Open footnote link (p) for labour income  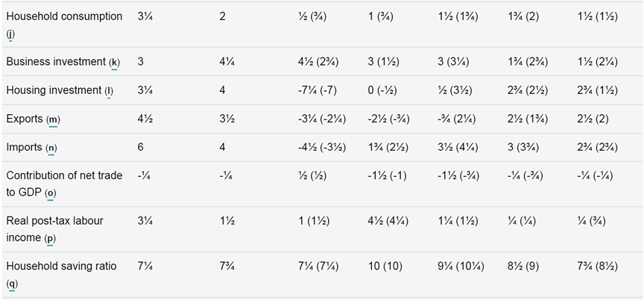pos(50,238)
